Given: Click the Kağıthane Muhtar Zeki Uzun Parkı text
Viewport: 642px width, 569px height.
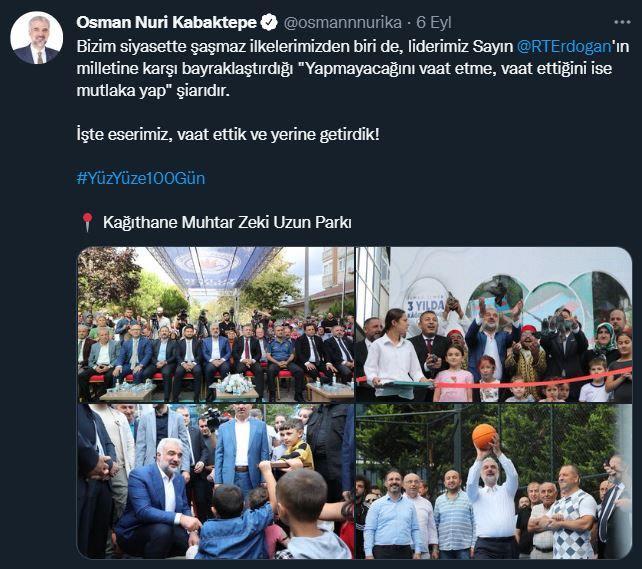Looking at the screenshot, I should click(x=227, y=222).
